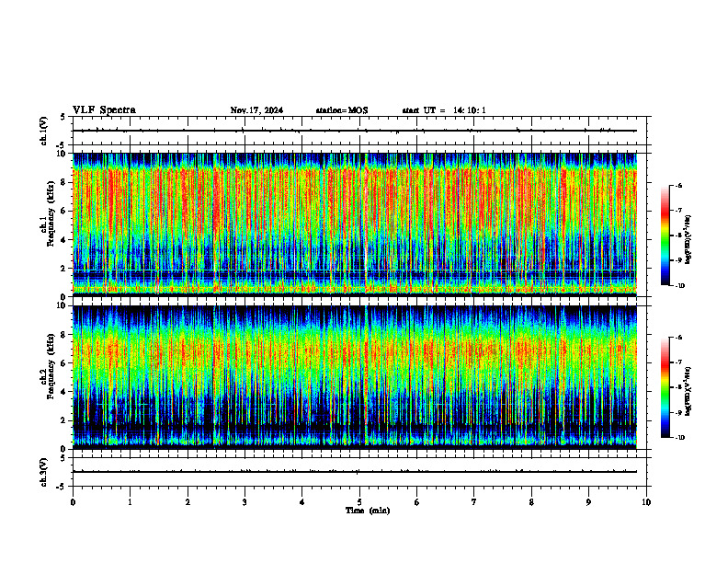
Task: Click the ch.1 color bar '-10' scale label
Action: [x=680, y=285]
